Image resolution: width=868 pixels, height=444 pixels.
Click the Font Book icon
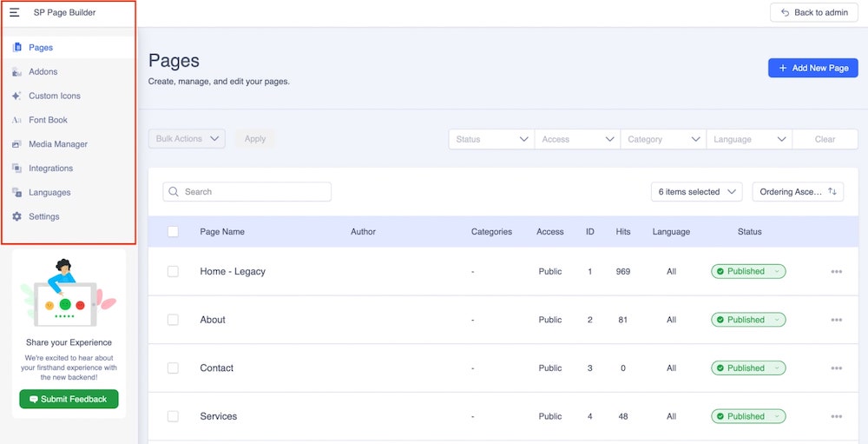pos(17,121)
